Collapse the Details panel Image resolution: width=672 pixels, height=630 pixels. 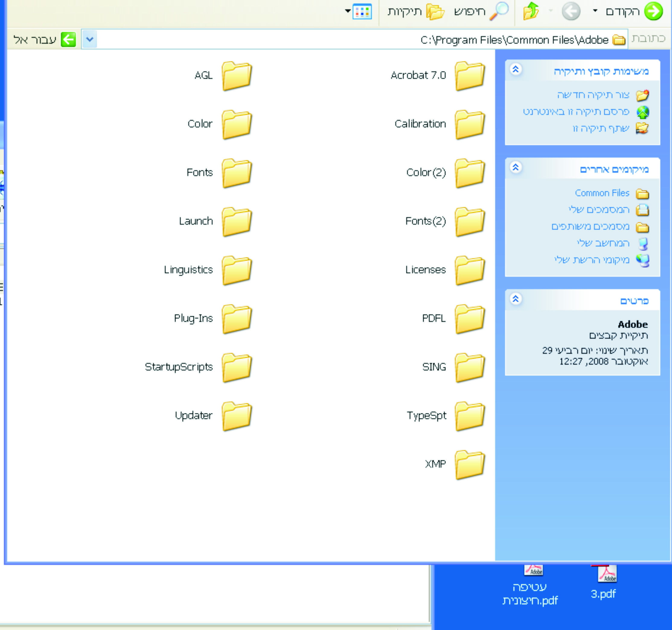(516, 299)
